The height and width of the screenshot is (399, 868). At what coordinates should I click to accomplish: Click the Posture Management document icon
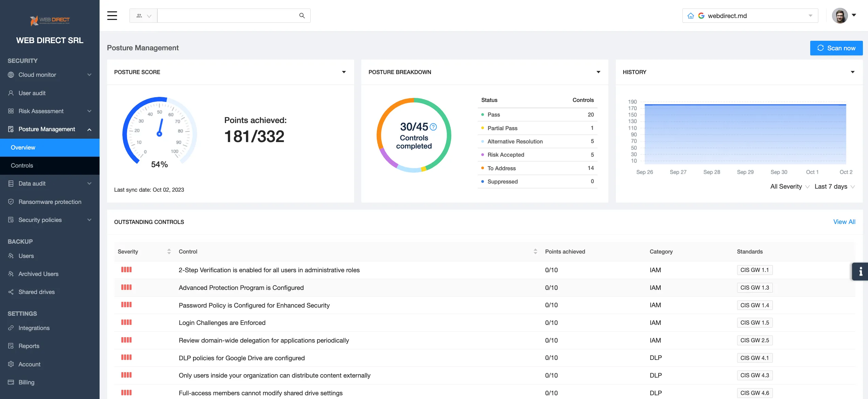click(x=11, y=129)
